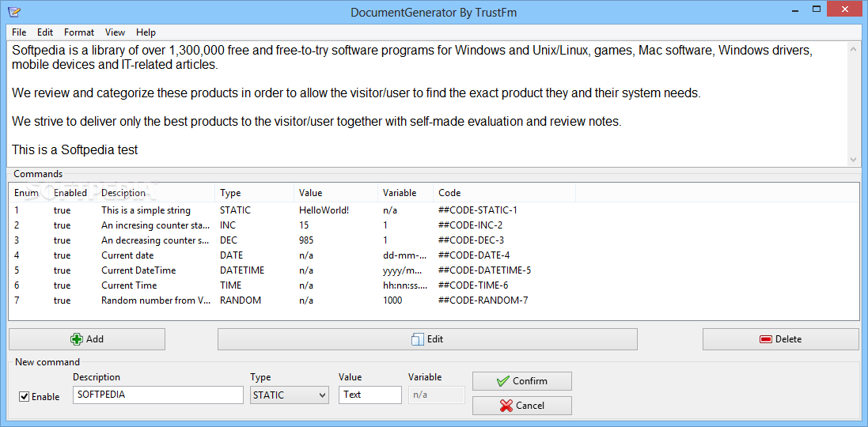Click the Edit command button
This screenshot has height=427, width=868.
click(427, 339)
